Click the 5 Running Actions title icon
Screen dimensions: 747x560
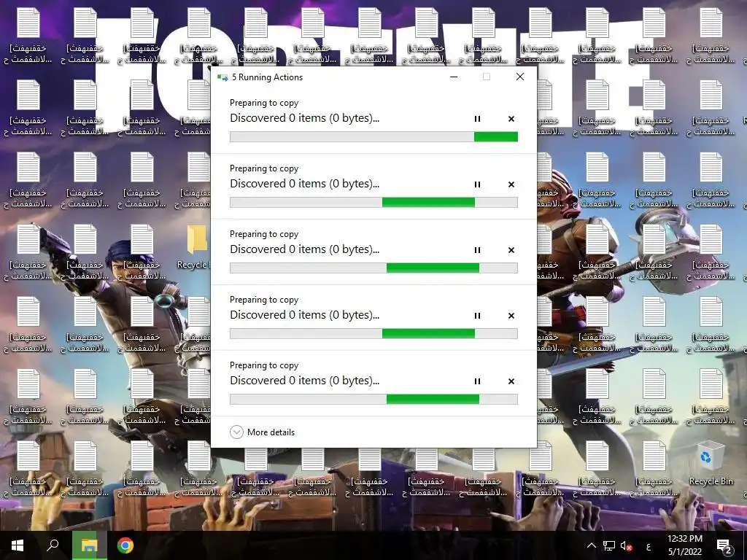(x=222, y=77)
